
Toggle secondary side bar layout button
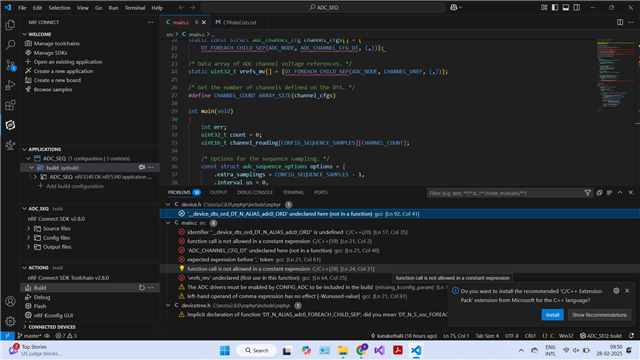click(x=577, y=7)
